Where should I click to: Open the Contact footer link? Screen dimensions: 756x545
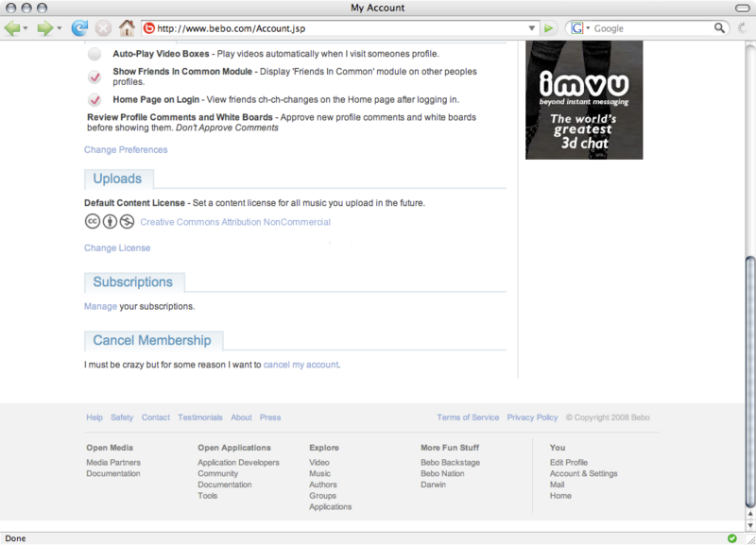(x=156, y=417)
